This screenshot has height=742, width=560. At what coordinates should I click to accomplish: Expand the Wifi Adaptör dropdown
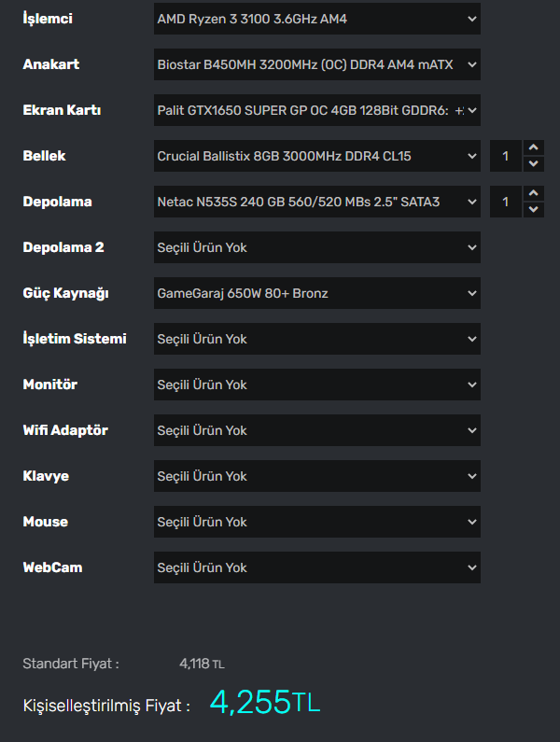(x=316, y=430)
